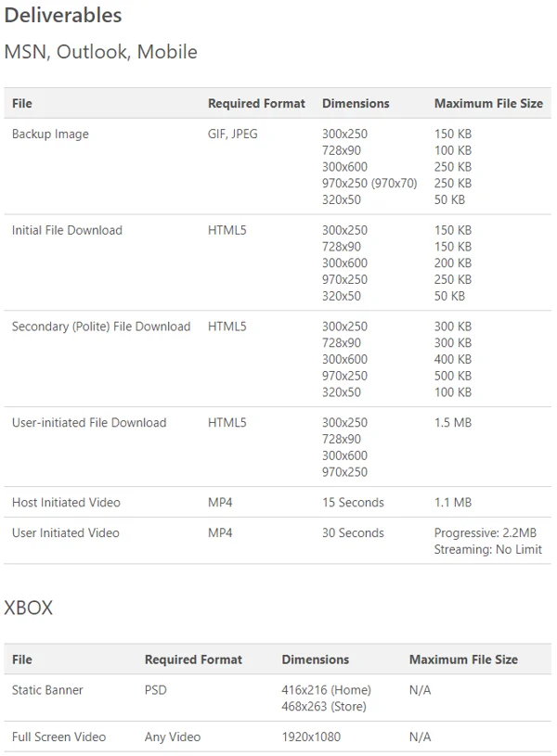Image resolution: width=557 pixels, height=756 pixels.
Task: Click Secondary (Polite) File Download row label
Action: [101, 327]
